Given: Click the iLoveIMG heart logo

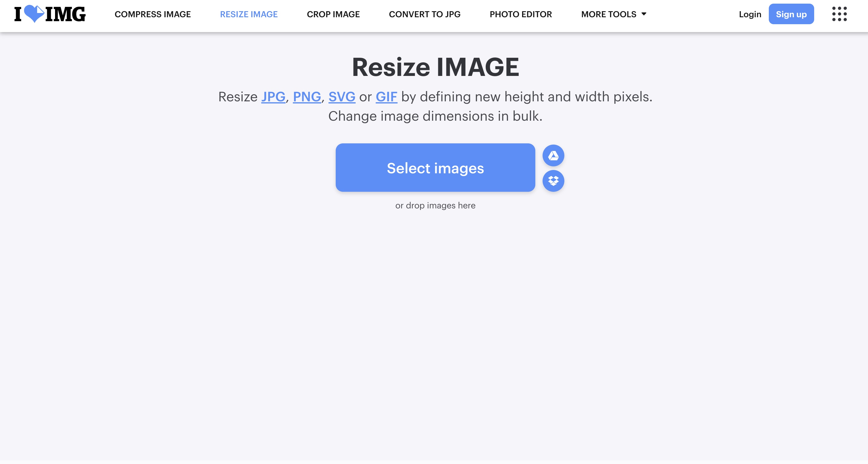Looking at the screenshot, I should pyautogui.click(x=50, y=14).
